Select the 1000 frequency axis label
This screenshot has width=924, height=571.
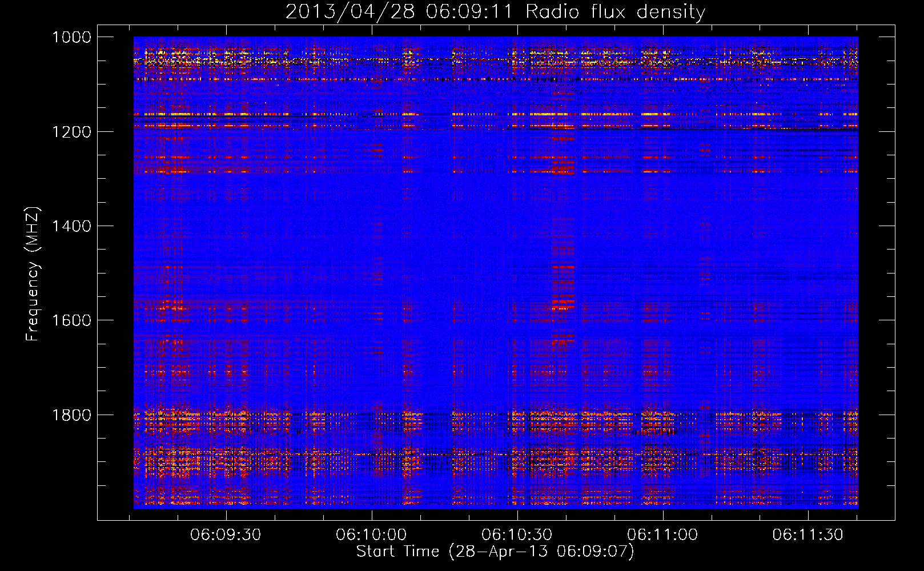point(71,37)
